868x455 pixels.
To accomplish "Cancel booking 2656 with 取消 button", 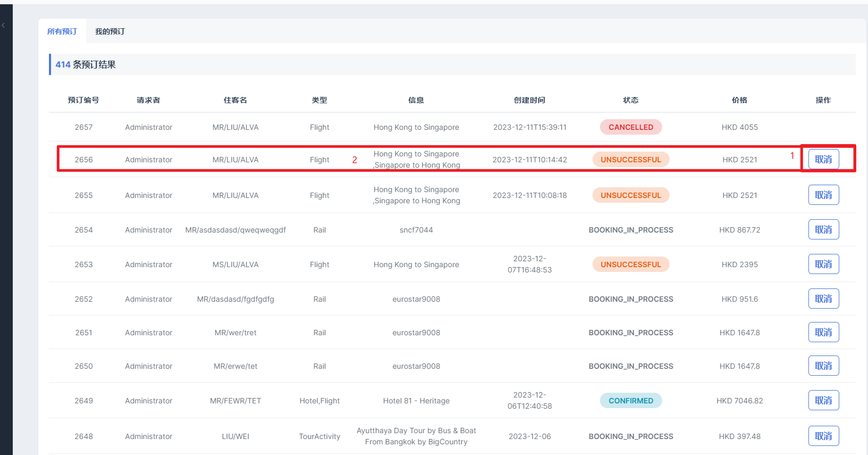I will click(823, 159).
